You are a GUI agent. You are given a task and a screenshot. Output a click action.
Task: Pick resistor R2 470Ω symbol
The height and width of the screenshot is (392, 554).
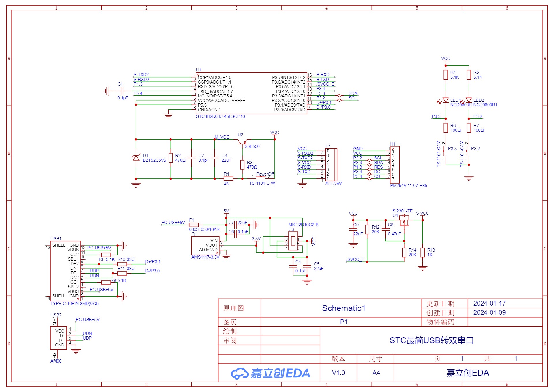point(171,158)
